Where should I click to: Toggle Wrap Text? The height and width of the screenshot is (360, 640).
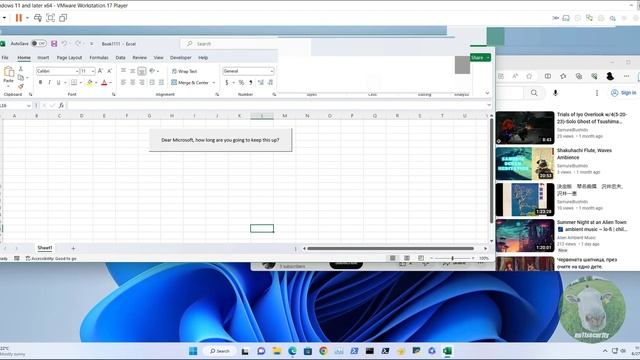coord(184,71)
